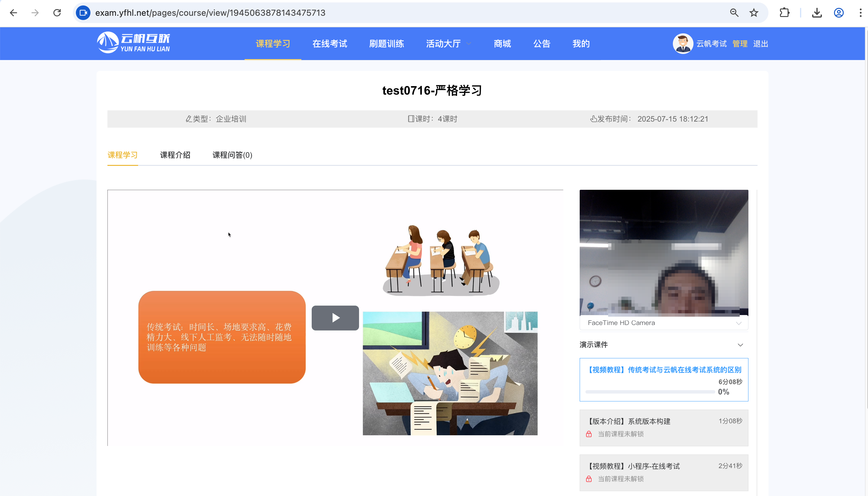Open the browser downloads icon
The image size is (868, 496).
tap(817, 13)
